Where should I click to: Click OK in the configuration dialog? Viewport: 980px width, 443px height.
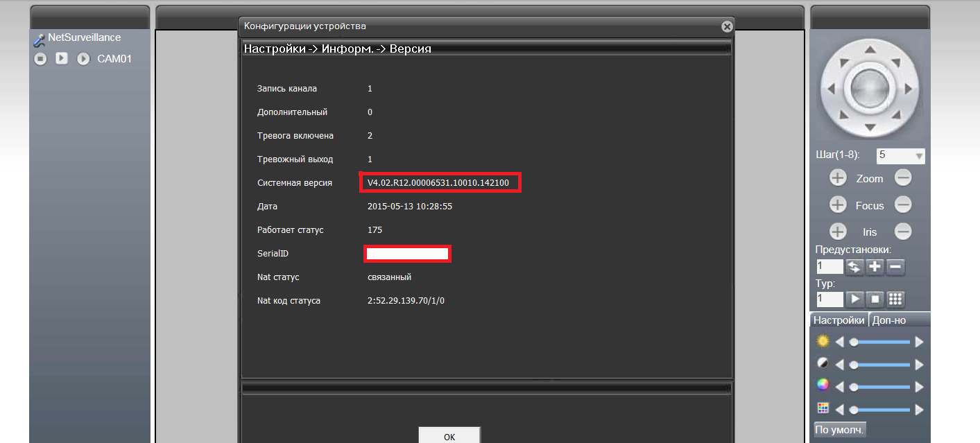click(x=449, y=437)
